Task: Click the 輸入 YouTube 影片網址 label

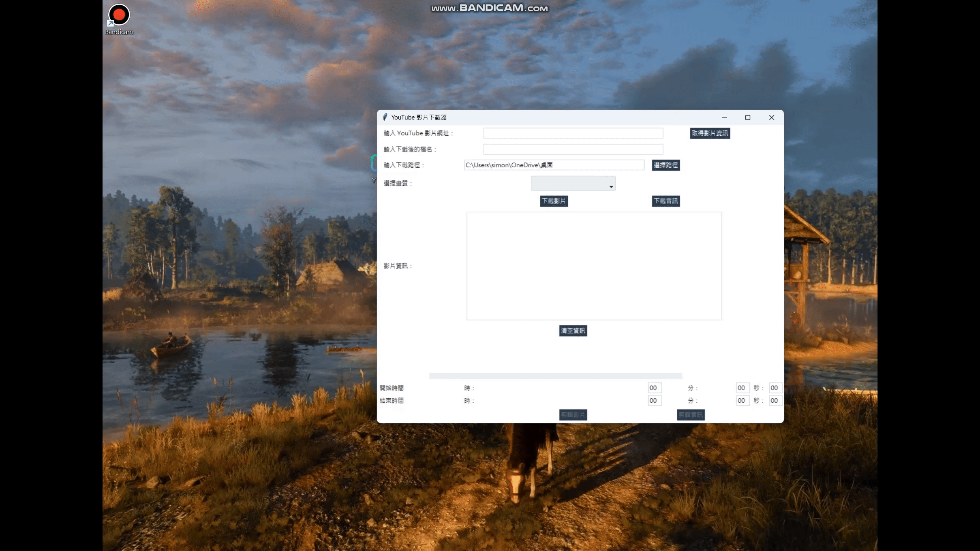Action: (418, 133)
